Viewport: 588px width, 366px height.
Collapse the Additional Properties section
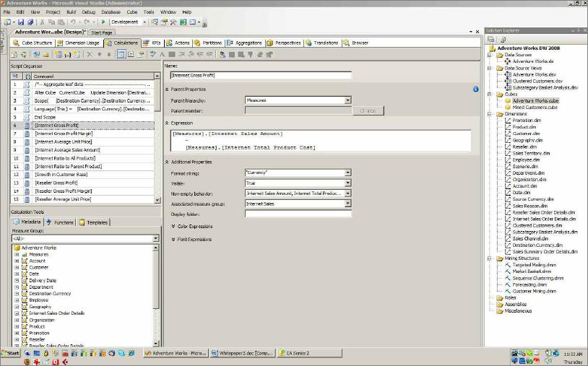point(167,162)
